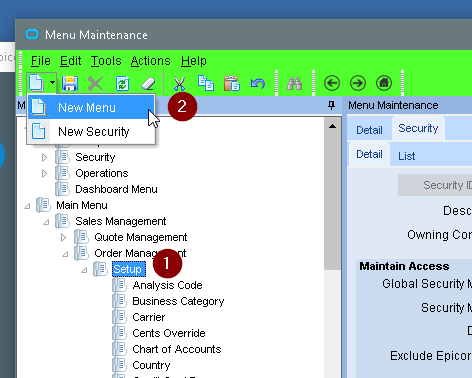Select Country in tree

[151, 365]
